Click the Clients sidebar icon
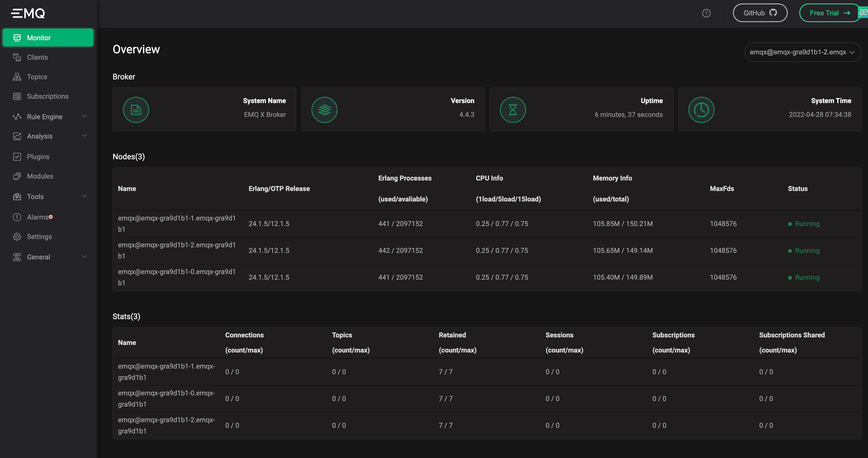The height and width of the screenshot is (458, 868). click(17, 57)
